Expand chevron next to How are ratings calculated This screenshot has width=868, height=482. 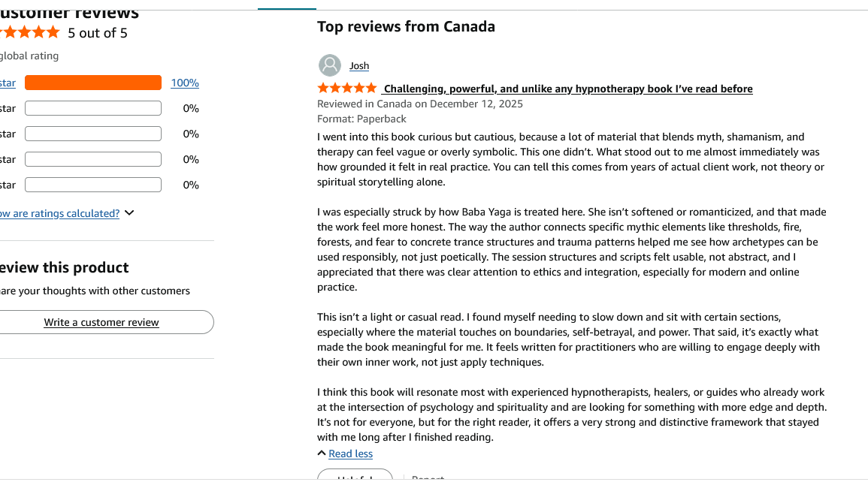129,213
